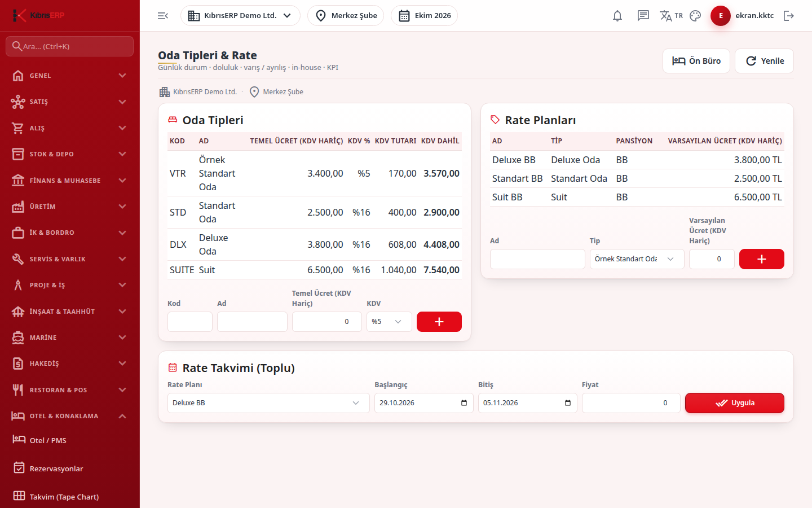
Task: Open Otel / PMS menu item
Action: click(x=70, y=440)
